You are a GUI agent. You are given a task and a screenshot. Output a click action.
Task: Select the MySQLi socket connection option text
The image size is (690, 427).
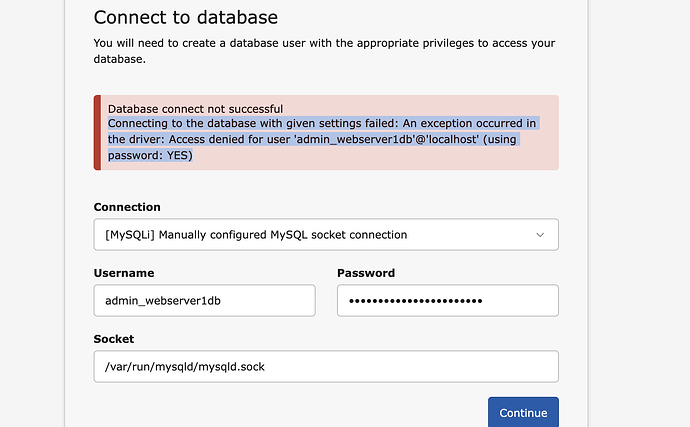tap(256, 235)
